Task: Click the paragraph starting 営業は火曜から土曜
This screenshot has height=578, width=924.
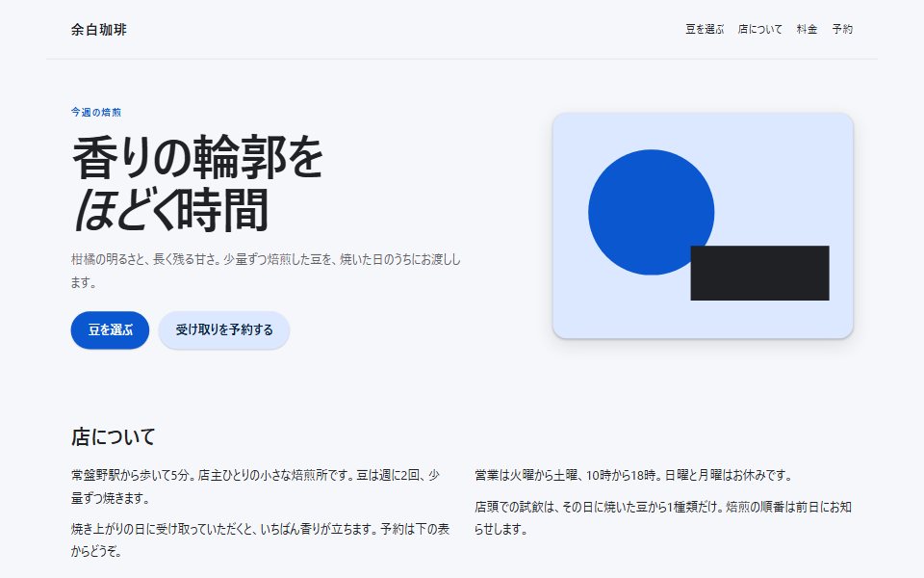Action: tap(633, 475)
